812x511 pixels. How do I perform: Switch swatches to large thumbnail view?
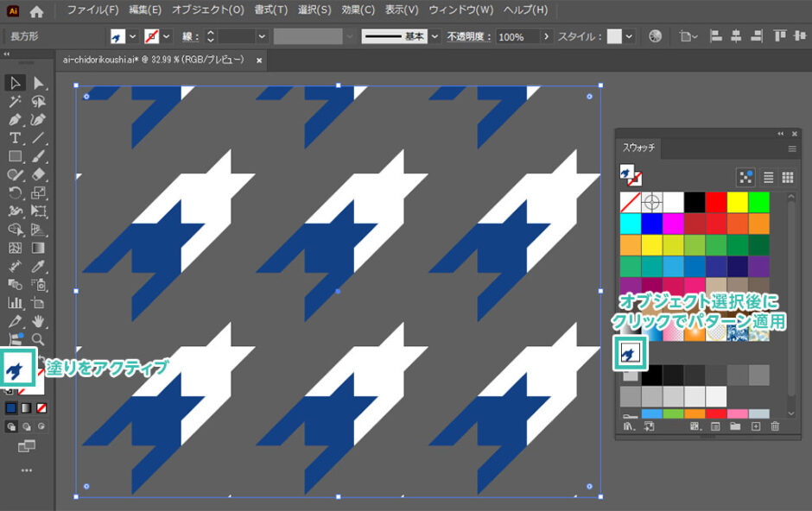[787, 177]
